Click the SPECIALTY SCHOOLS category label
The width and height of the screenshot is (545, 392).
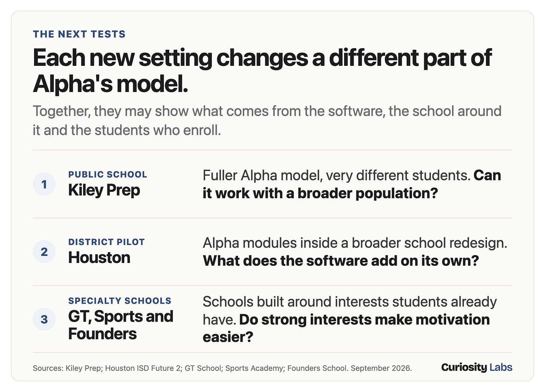click(120, 301)
